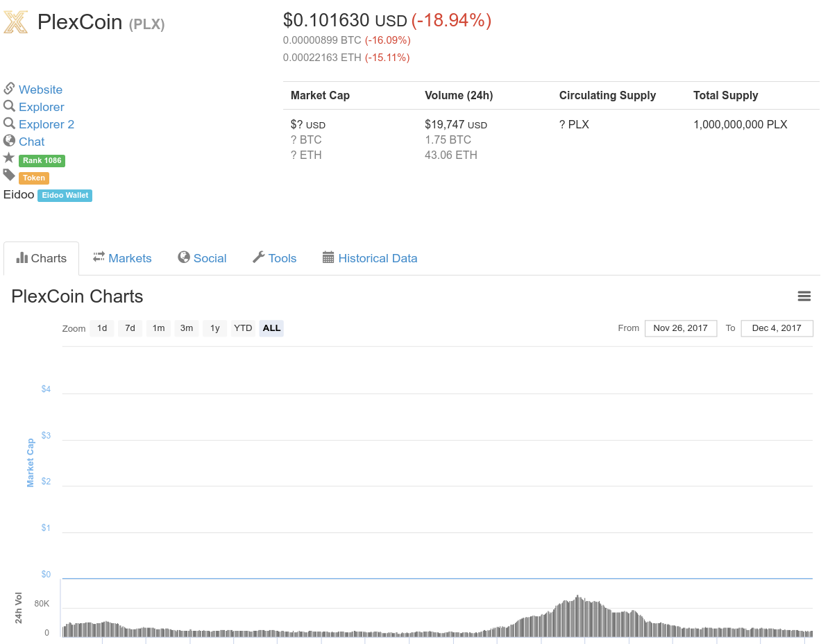
Task: Click the Eidoo Wallet badge
Action: pos(65,195)
